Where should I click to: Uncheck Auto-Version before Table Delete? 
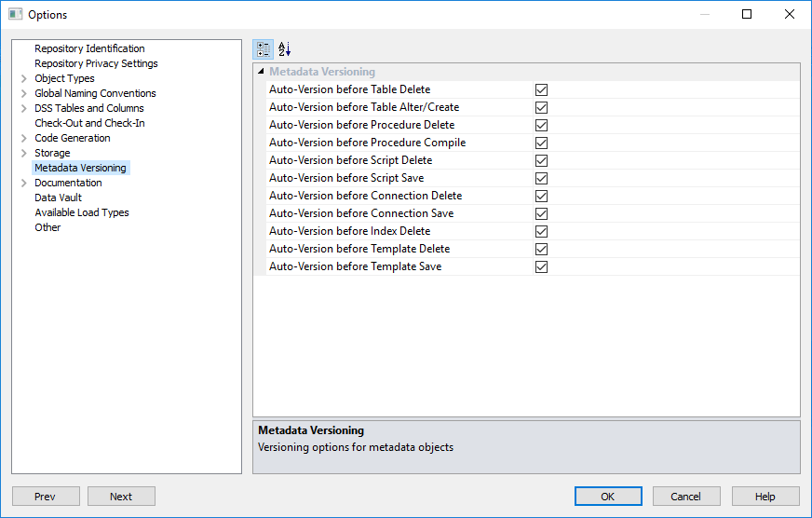point(541,89)
